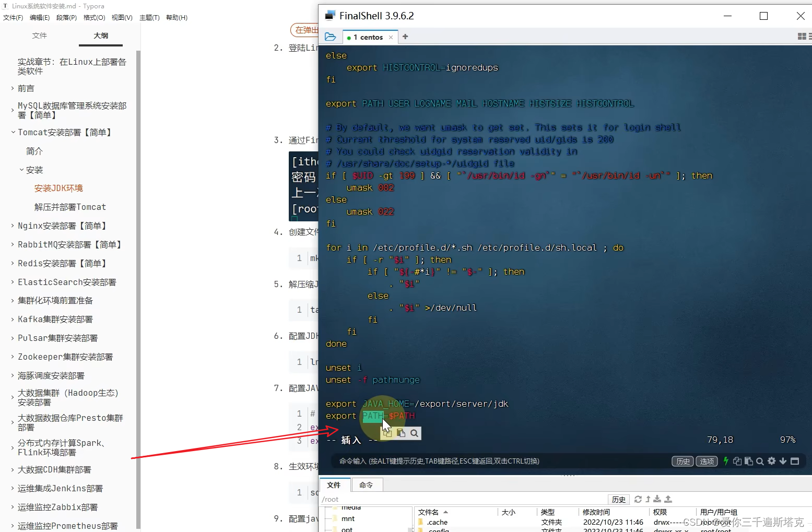Switch FinalShell to grid layout view
The image size is (812, 532).
pos(802,37)
